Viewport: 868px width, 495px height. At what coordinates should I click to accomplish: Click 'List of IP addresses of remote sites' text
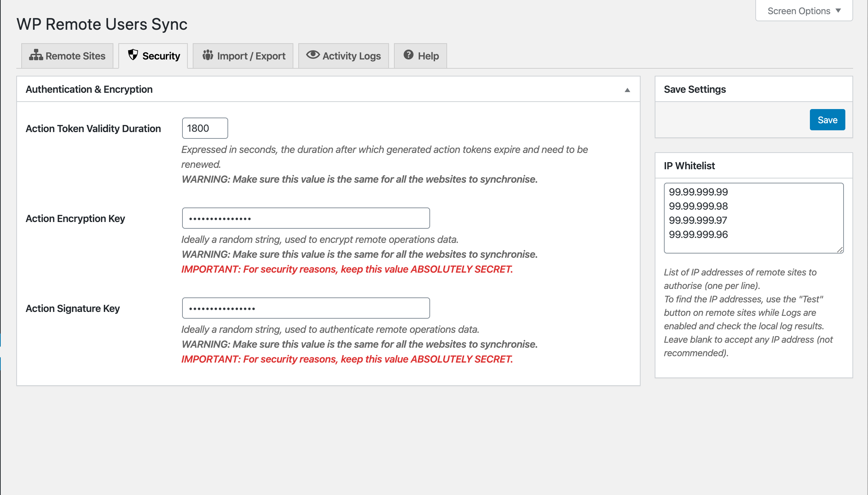(740, 279)
